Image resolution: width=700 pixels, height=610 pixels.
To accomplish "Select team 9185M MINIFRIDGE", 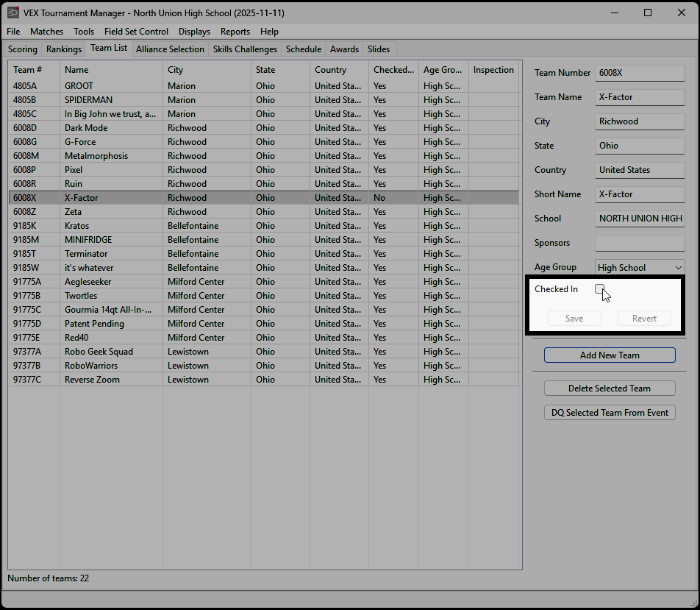I will tap(264, 240).
